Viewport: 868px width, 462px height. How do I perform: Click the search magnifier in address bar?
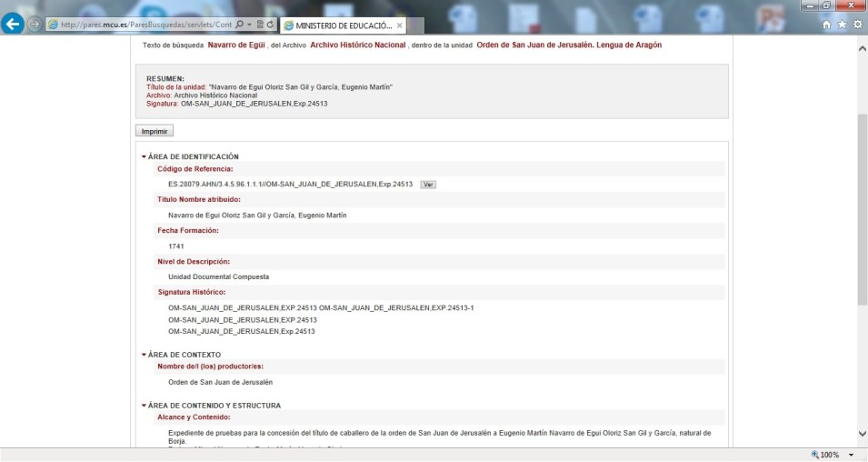(238, 25)
